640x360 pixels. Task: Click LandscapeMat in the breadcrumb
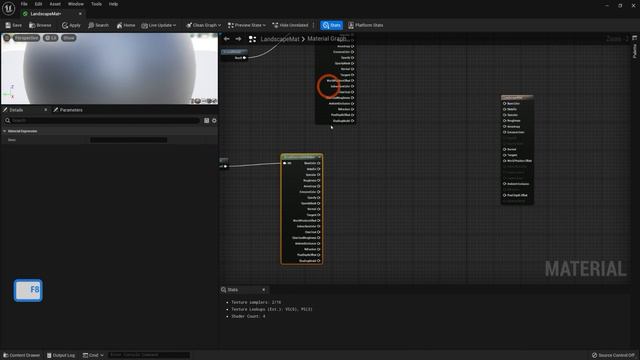280,39
